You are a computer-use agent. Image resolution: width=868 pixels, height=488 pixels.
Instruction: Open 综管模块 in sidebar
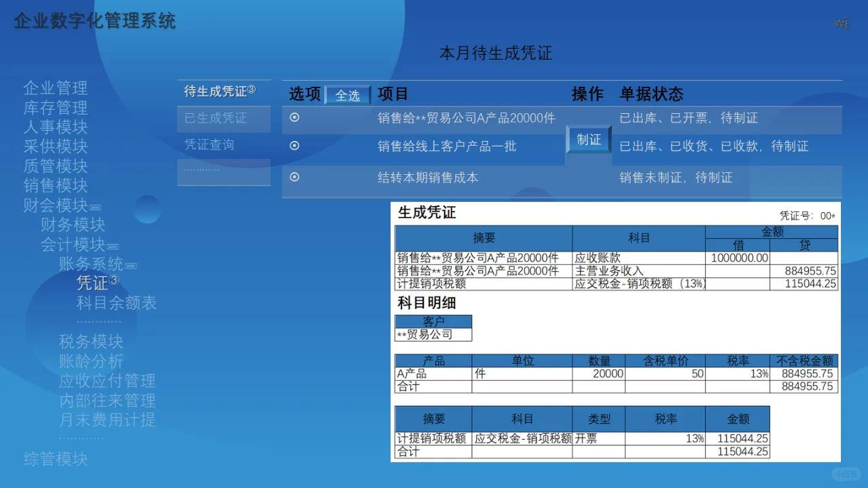coord(56,459)
